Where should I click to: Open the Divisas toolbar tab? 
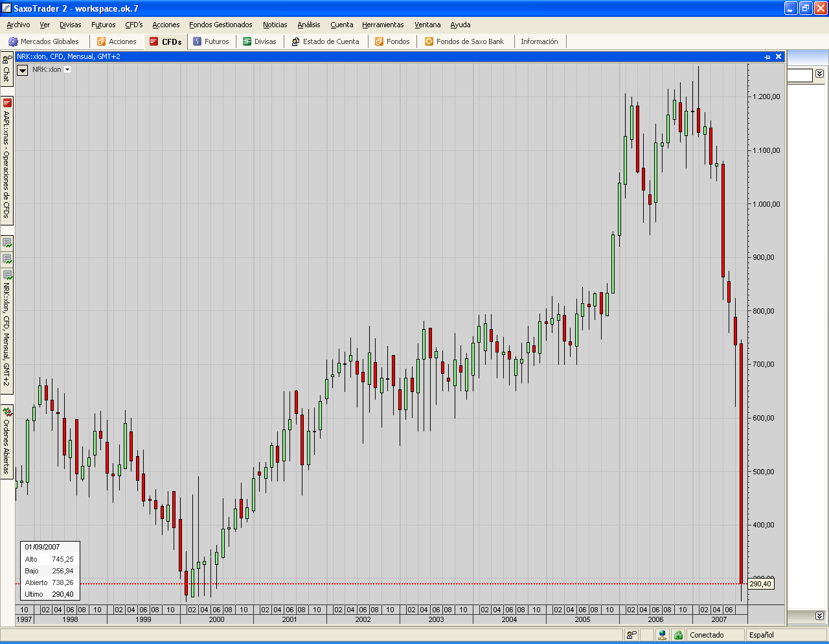point(259,41)
